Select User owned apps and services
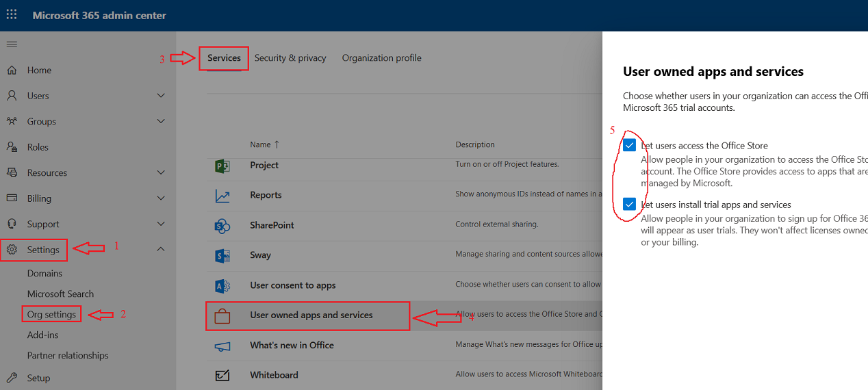Image resolution: width=868 pixels, height=390 pixels. 311,315
